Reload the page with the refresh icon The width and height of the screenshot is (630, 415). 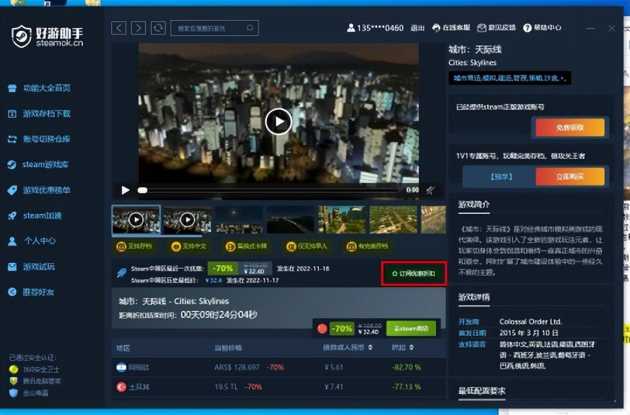[x=158, y=28]
